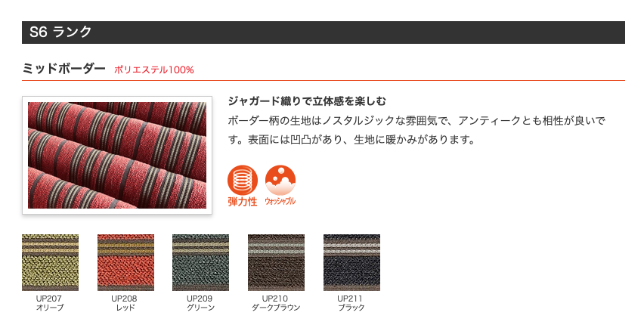Pick the UP211 black fabric swatch
This screenshot has width=644, height=328.
[x=351, y=262]
